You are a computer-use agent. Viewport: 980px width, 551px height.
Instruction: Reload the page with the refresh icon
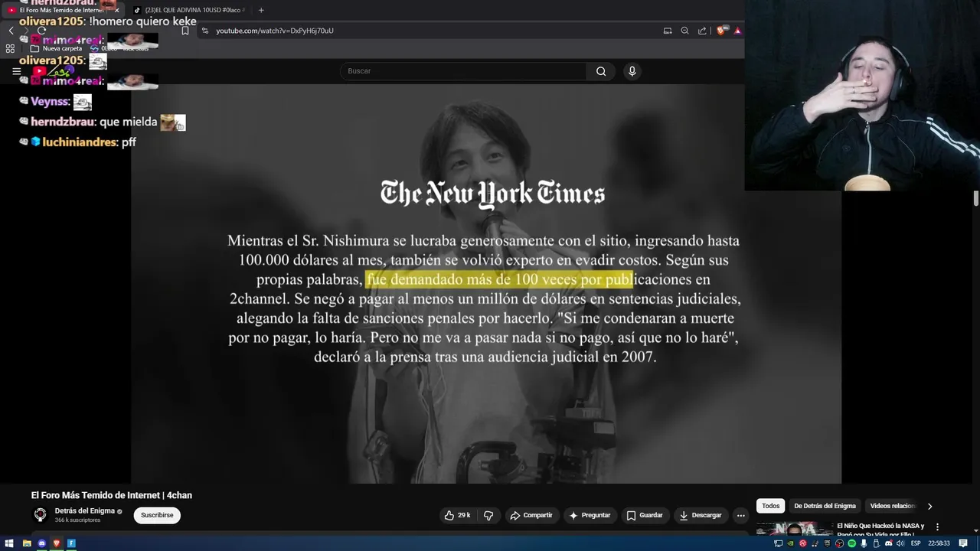41,31
